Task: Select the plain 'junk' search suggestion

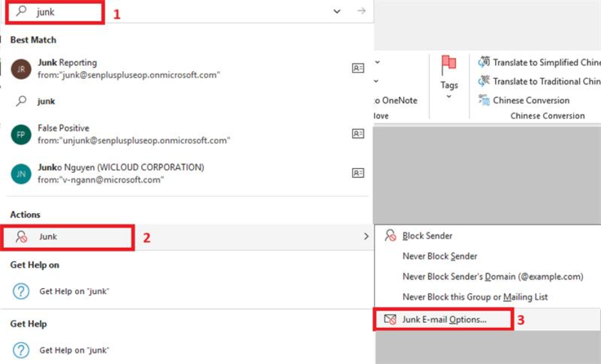Action: [x=187, y=101]
